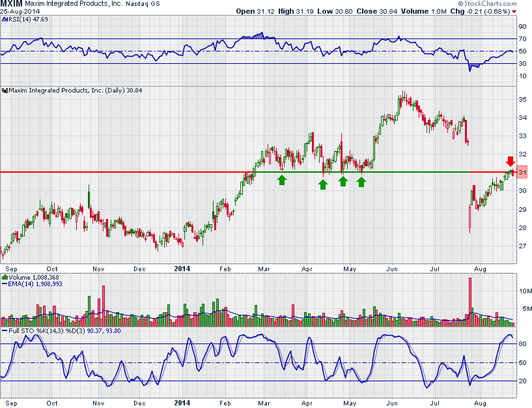Click the 'Low 30.80' value

point(335,12)
